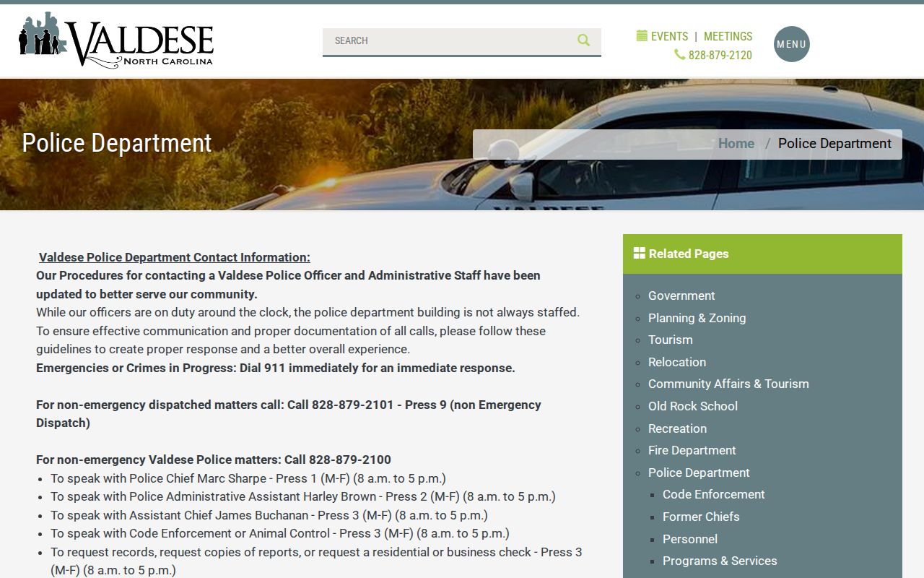
Task: Open Government in Related Pages
Action: [681, 296]
